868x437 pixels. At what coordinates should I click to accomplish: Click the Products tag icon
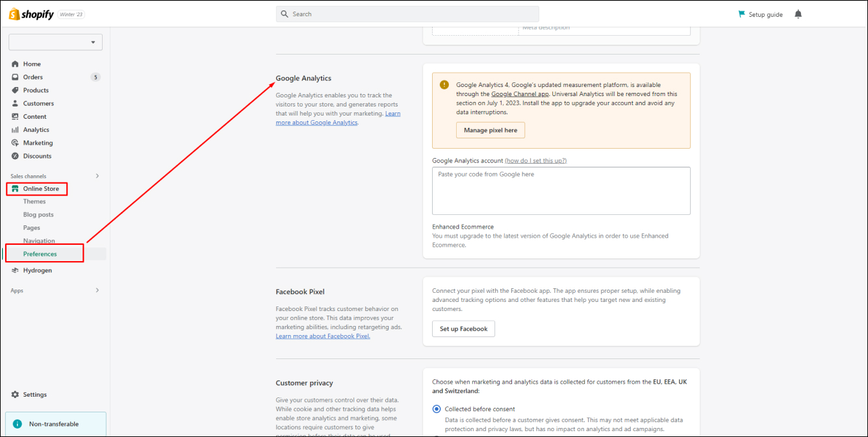15,90
